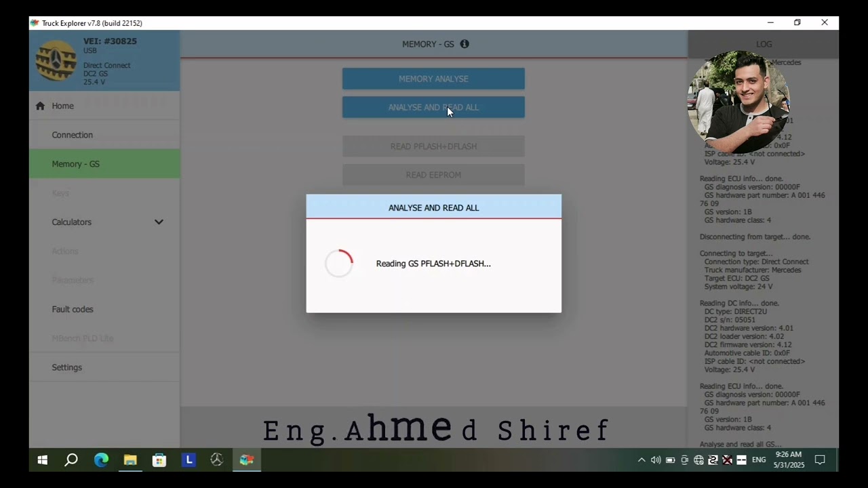Open Microsoft Store from the taskbar
This screenshot has height=488, width=868.
click(x=159, y=460)
